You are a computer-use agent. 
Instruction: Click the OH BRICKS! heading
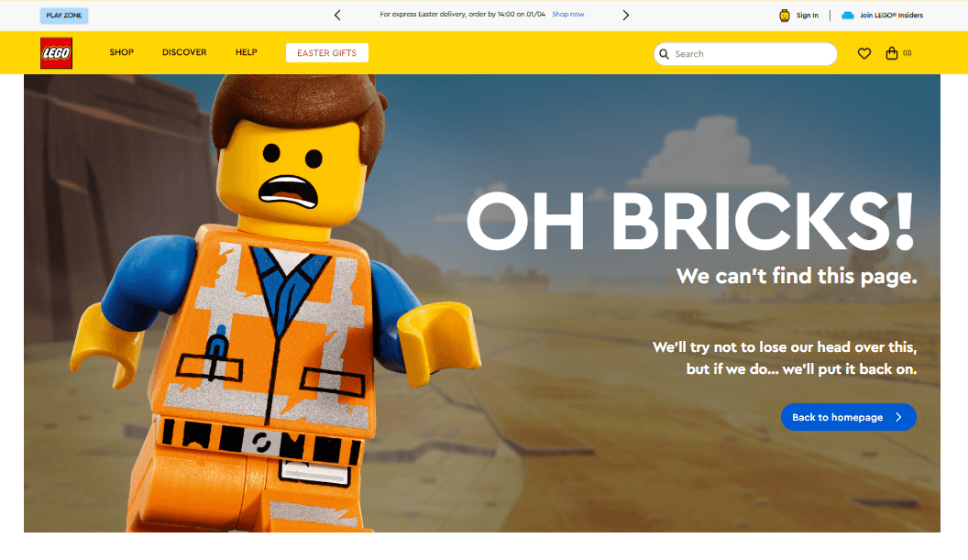[690, 220]
